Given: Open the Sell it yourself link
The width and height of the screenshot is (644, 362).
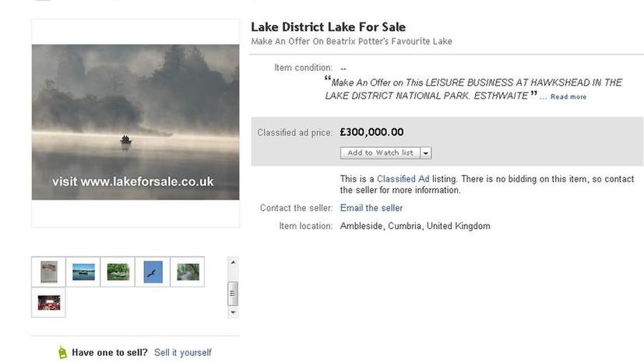Looking at the screenshot, I should click(183, 353).
